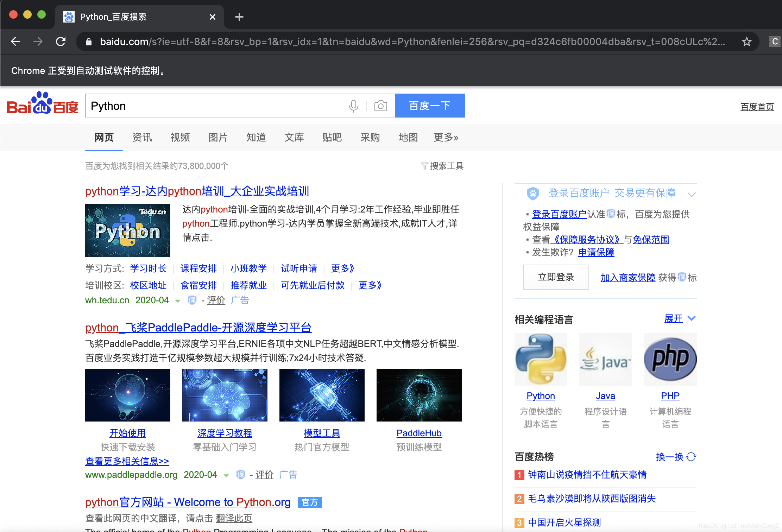
Task: Select the 网页 tab
Action: (x=104, y=137)
